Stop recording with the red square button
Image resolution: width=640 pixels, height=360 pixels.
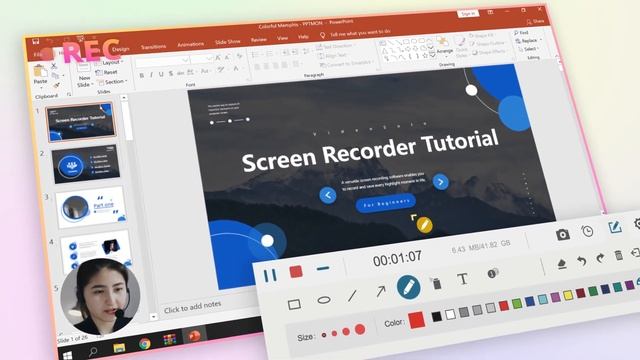coord(296,272)
